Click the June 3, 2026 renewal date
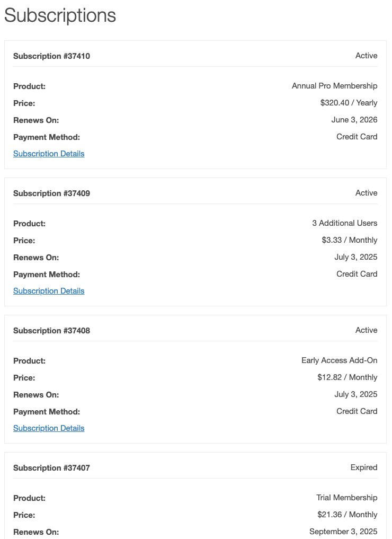392x539 pixels. pos(354,120)
